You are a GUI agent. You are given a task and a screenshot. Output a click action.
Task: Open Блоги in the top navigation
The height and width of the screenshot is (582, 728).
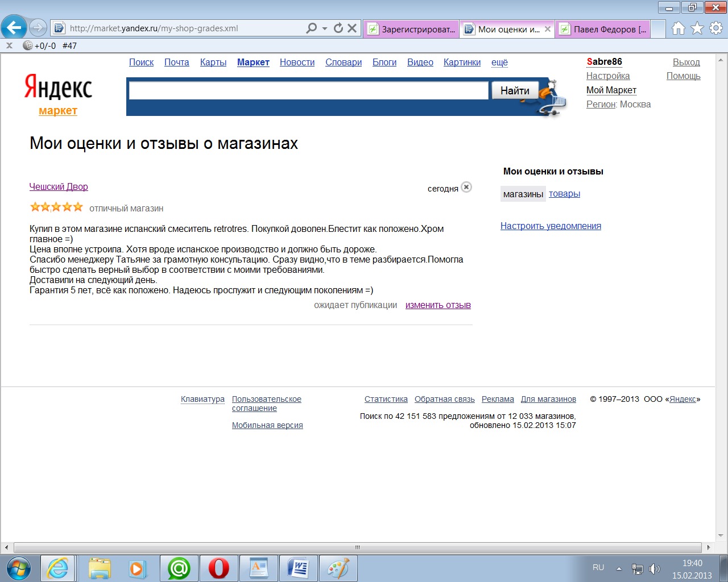tap(384, 63)
